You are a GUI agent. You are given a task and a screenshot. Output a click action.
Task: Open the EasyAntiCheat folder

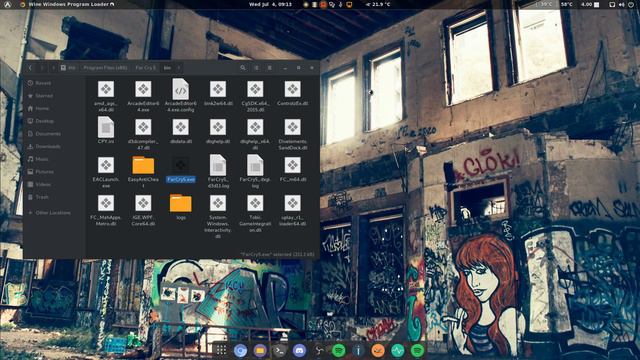pos(143,165)
